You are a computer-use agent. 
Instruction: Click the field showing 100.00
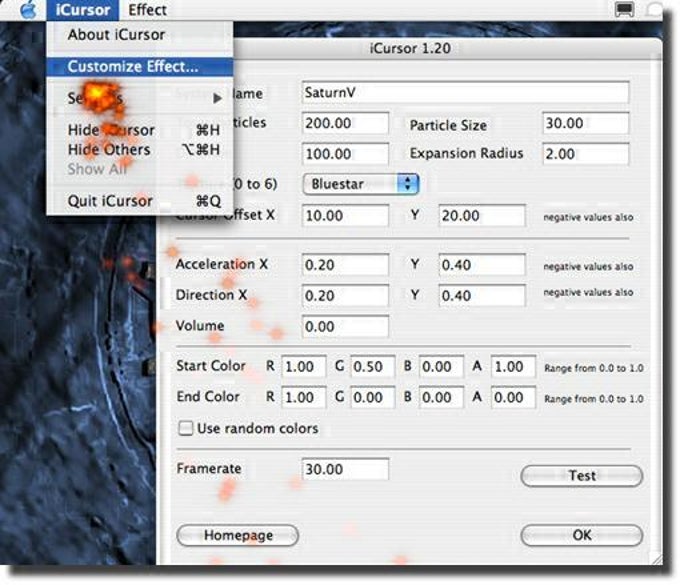click(x=345, y=154)
